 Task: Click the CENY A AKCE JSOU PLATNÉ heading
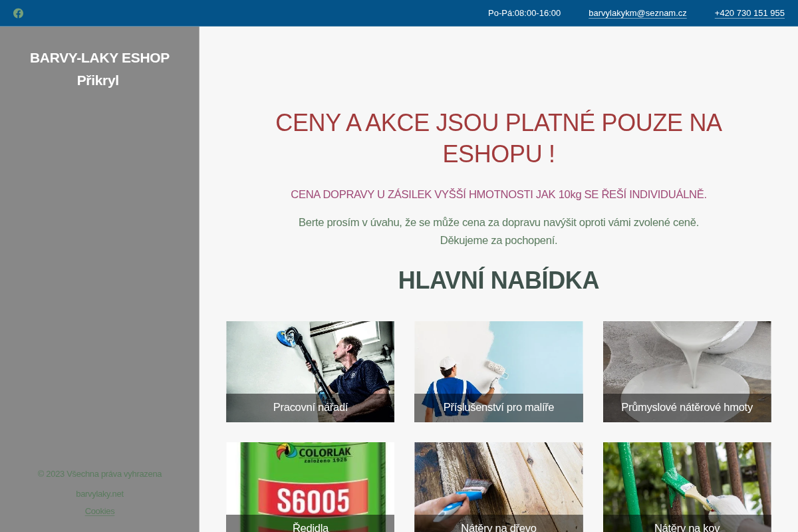coord(498,138)
